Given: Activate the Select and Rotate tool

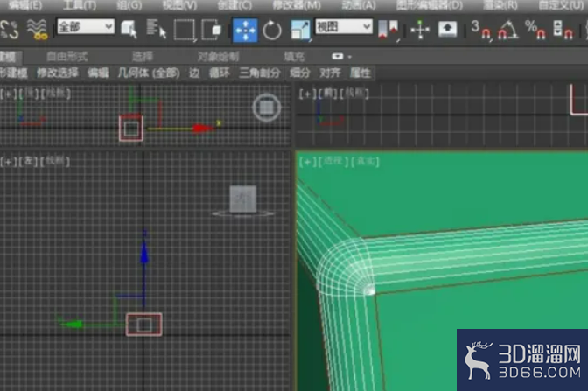Looking at the screenshot, I should (x=272, y=31).
